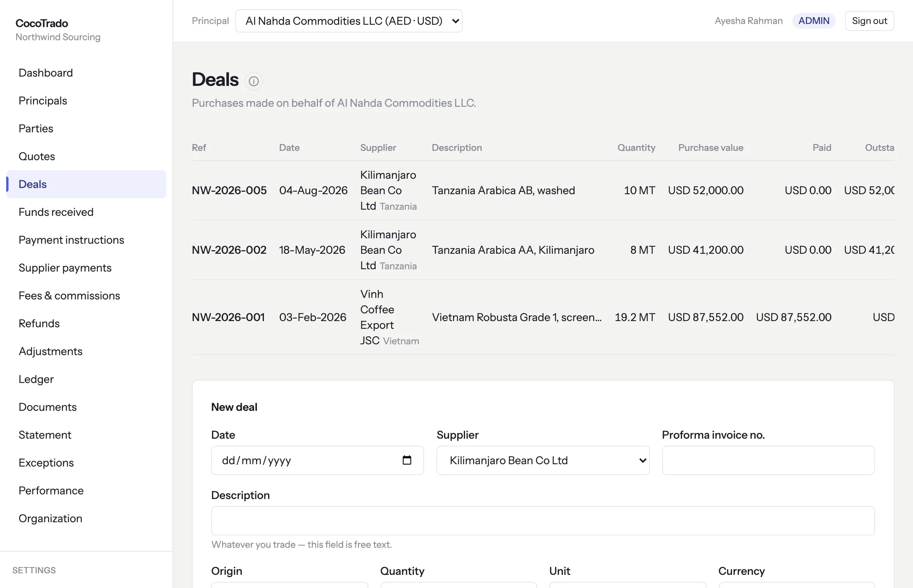
Task: Click the ADMIN role badge
Action: click(x=814, y=21)
